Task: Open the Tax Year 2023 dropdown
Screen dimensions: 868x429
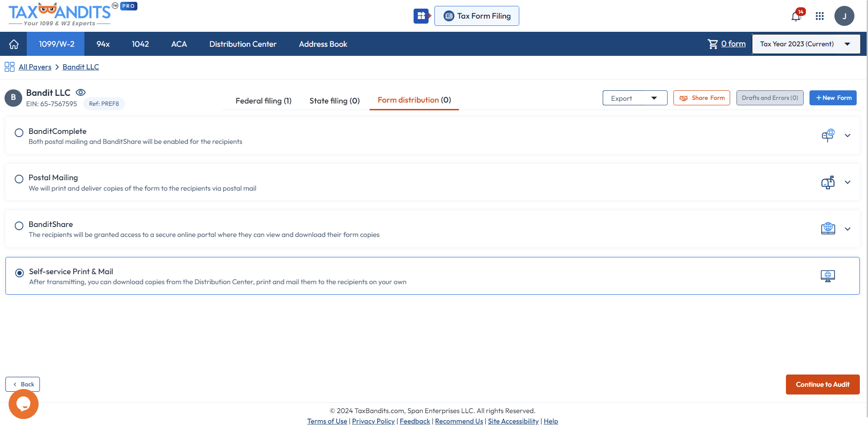Action: [x=806, y=44]
